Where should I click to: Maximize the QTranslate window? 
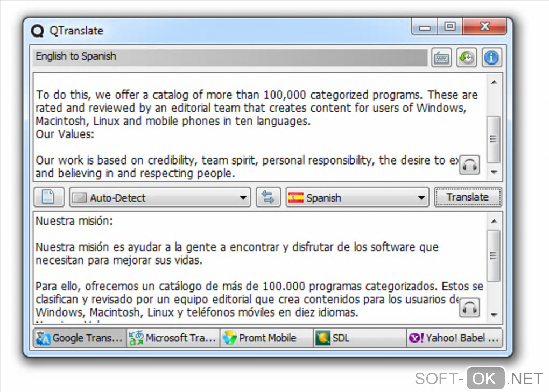coord(449,27)
